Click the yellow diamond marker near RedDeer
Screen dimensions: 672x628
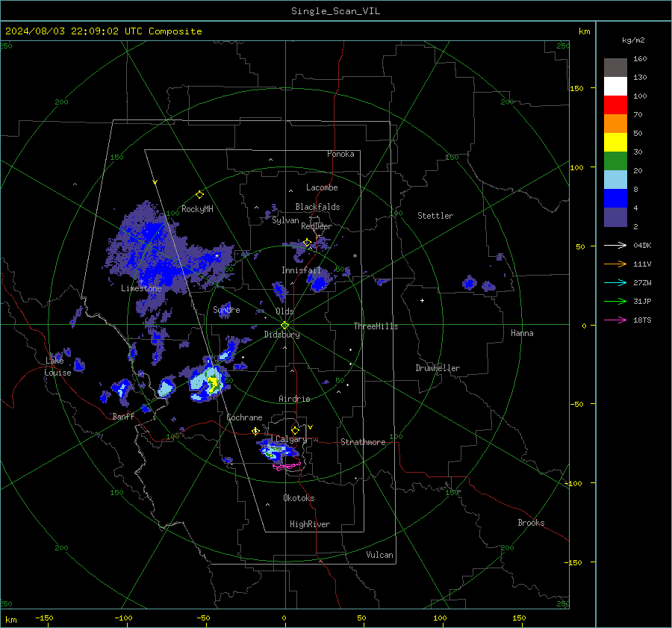307,243
